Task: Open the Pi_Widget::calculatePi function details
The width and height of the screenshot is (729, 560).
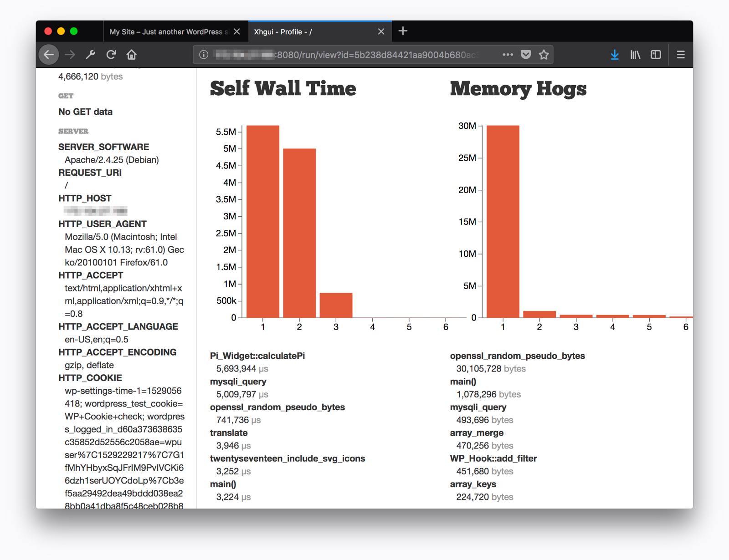Action: [x=258, y=356]
